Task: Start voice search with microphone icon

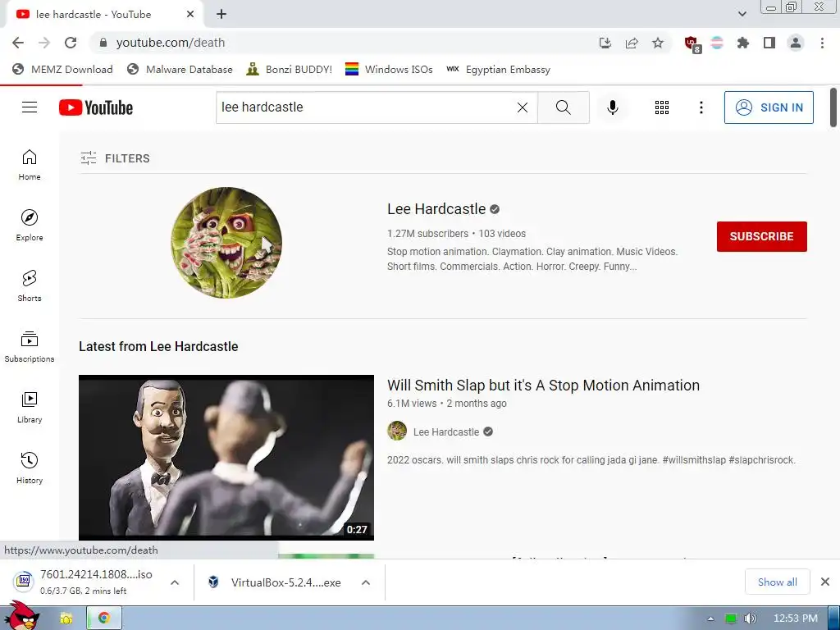Action: [x=612, y=107]
